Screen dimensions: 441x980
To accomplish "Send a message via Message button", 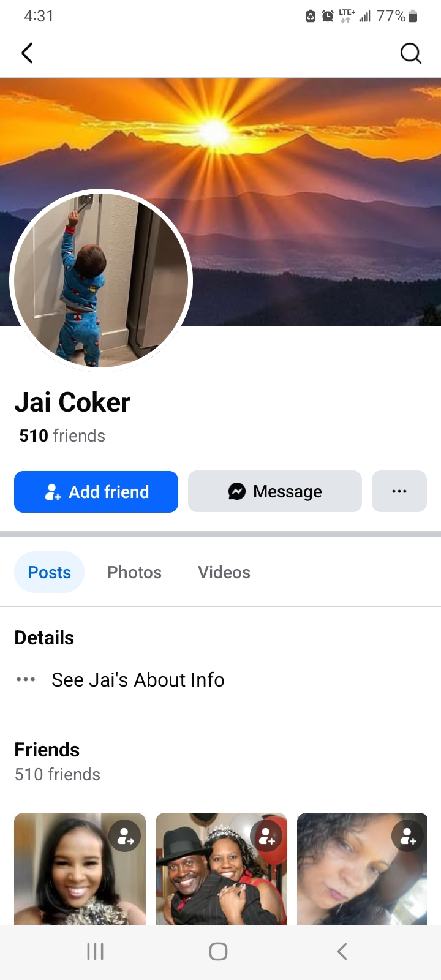I will (x=275, y=491).
